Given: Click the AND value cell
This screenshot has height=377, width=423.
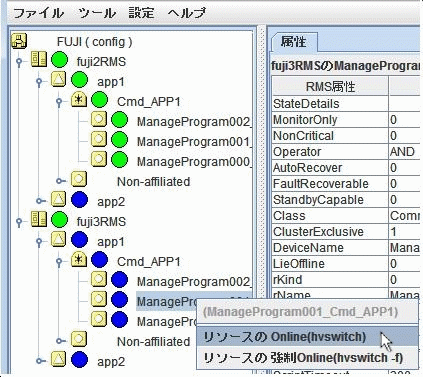Looking at the screenshot, I should coord(404,152).
